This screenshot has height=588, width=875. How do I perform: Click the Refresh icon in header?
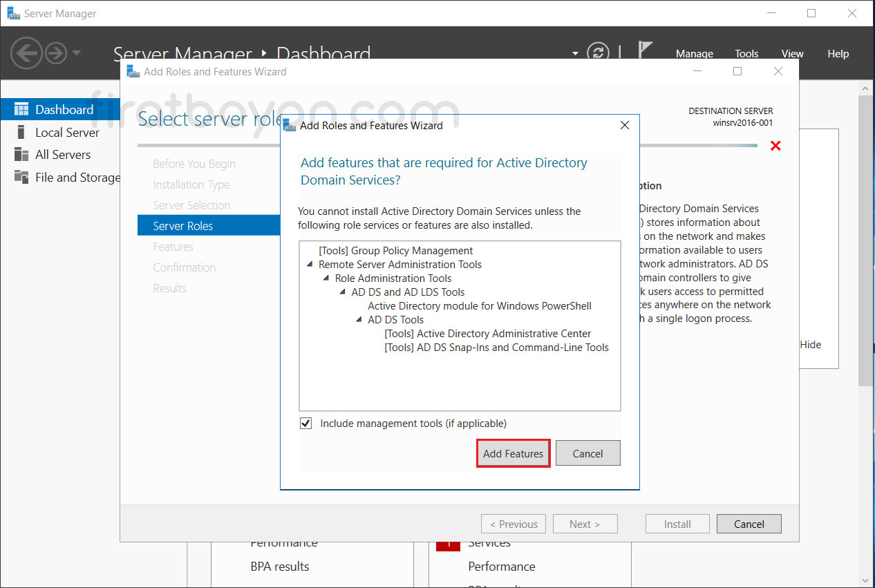tap(598, 53)
